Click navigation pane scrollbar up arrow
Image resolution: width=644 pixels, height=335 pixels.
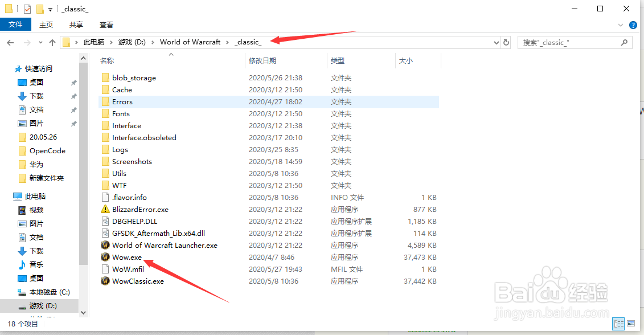pos(83,58)
